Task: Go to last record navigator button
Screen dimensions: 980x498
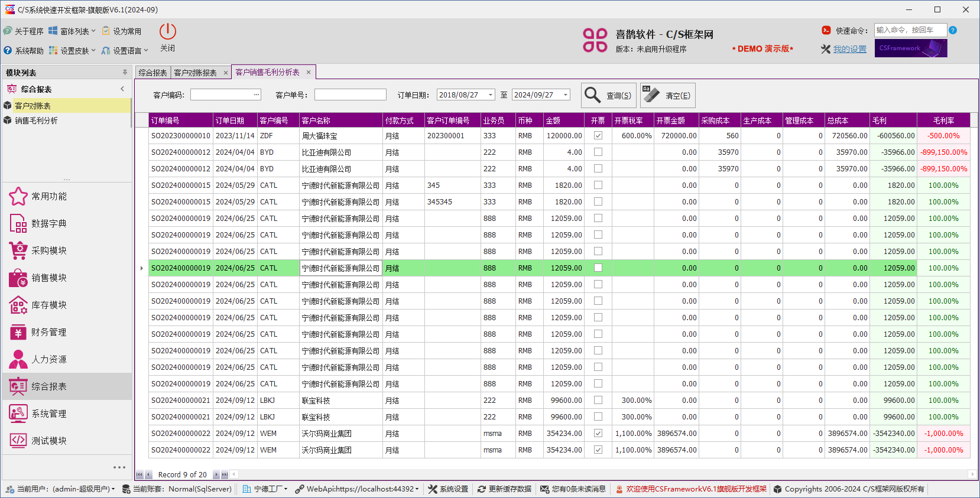Action: pyautogui.click(x=225, y=474)
